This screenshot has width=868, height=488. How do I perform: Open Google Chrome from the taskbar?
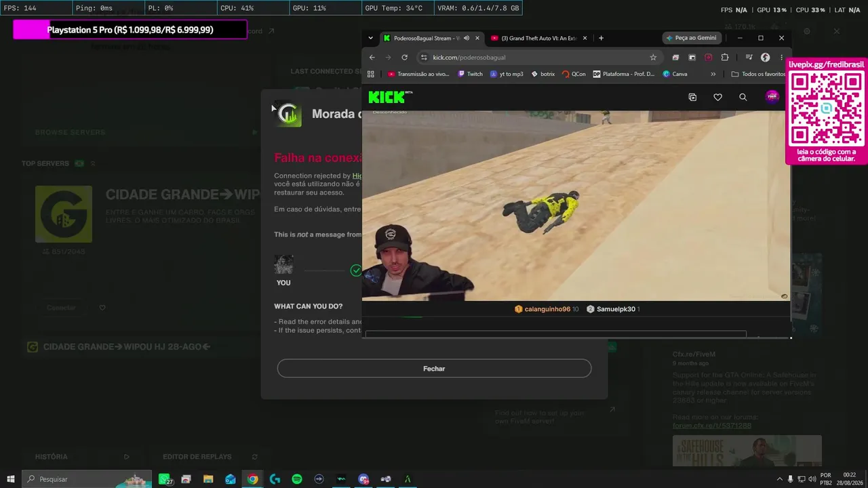coord(252,479)
